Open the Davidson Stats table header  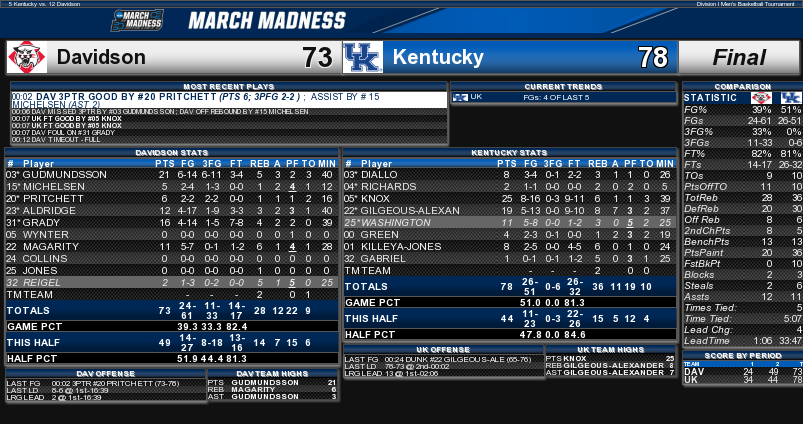click(172, 153)
